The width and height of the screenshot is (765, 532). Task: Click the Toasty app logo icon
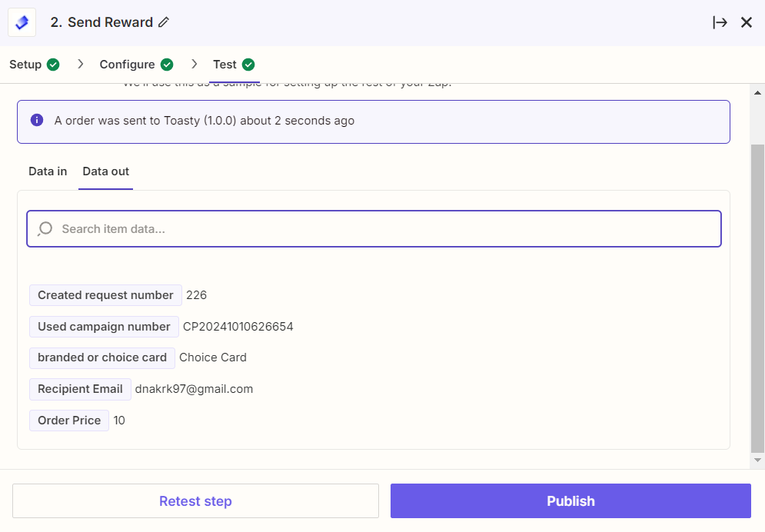point(22,22)
